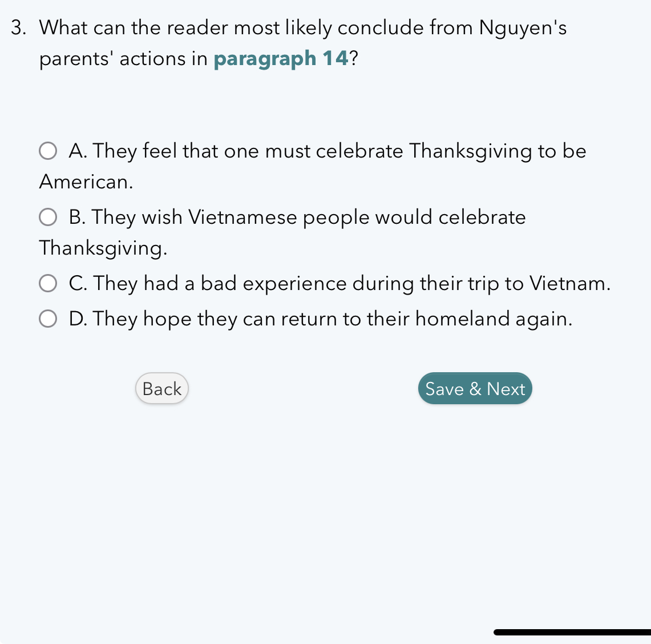Pick option D about returning to homeland
651x644 pixels.
coord(48,319)
